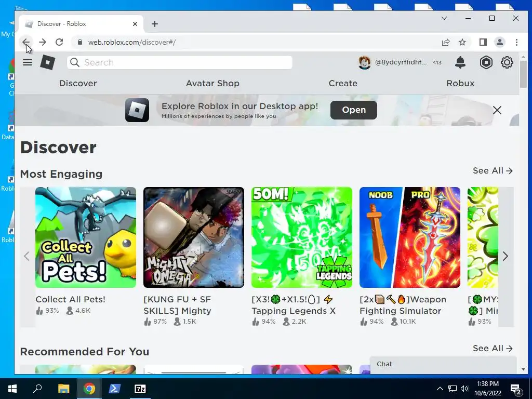Screen dimensions: 532x399
Task: Open Windows taskbar search
Action: [x=37, y=389]
